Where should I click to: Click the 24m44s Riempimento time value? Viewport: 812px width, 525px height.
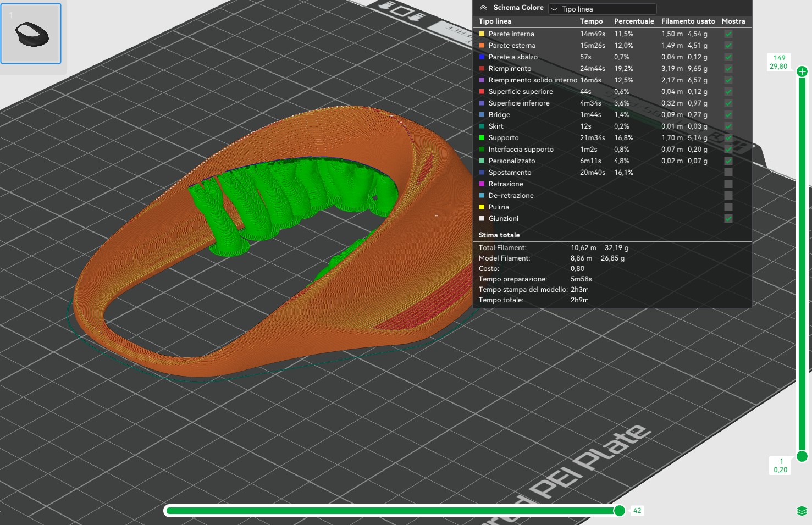click(593, 68)
